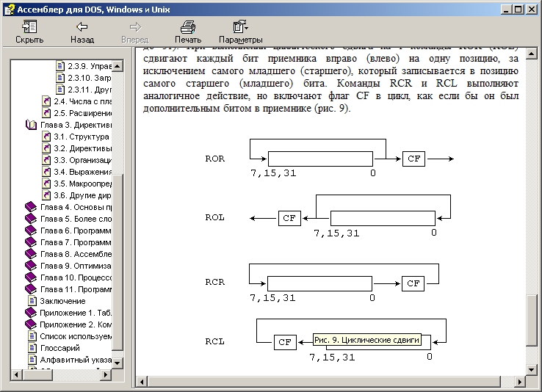
Task: Click CF box in ROR diagram
Action: pos(413,159)
